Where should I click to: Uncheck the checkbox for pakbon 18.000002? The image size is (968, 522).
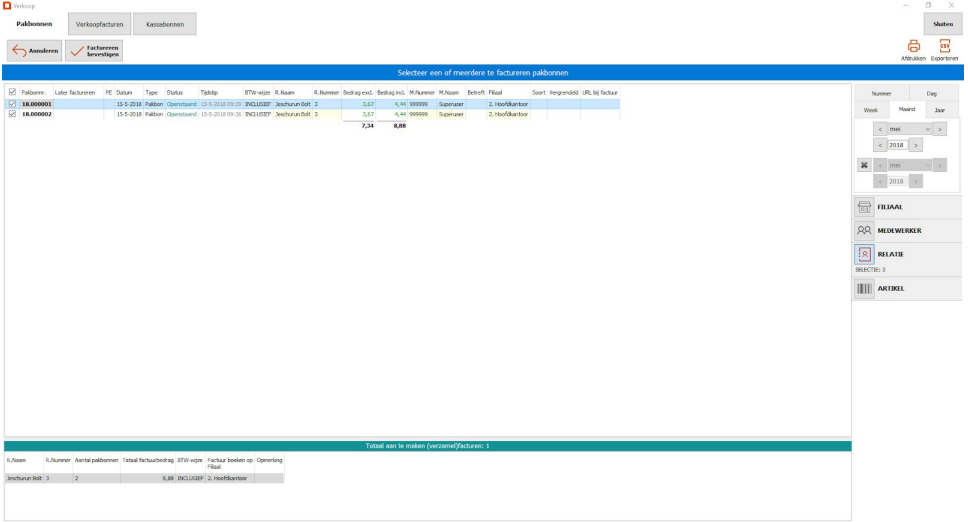tap(12, 114)
